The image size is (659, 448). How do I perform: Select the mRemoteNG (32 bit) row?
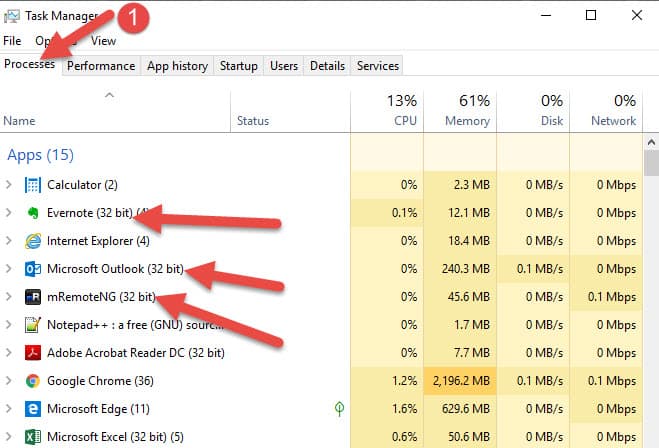click(x=321, y=297)
